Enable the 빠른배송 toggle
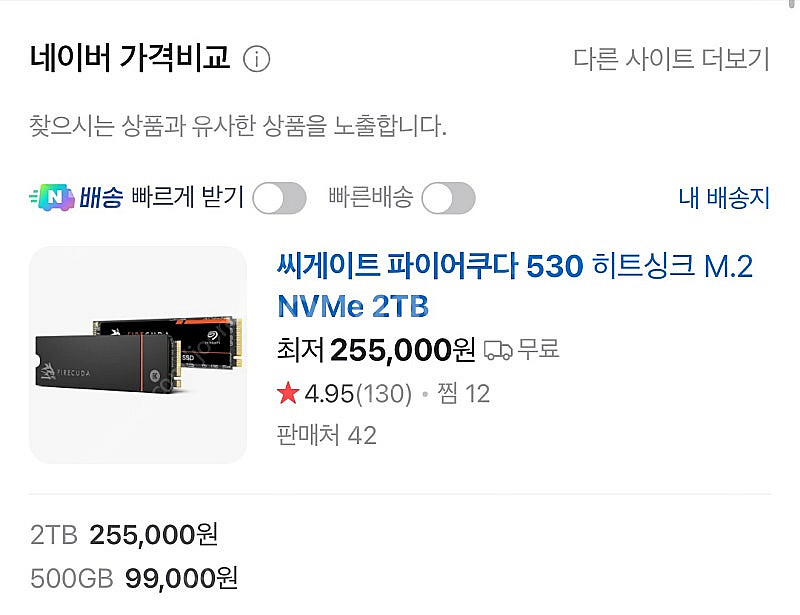 (448, 198)
